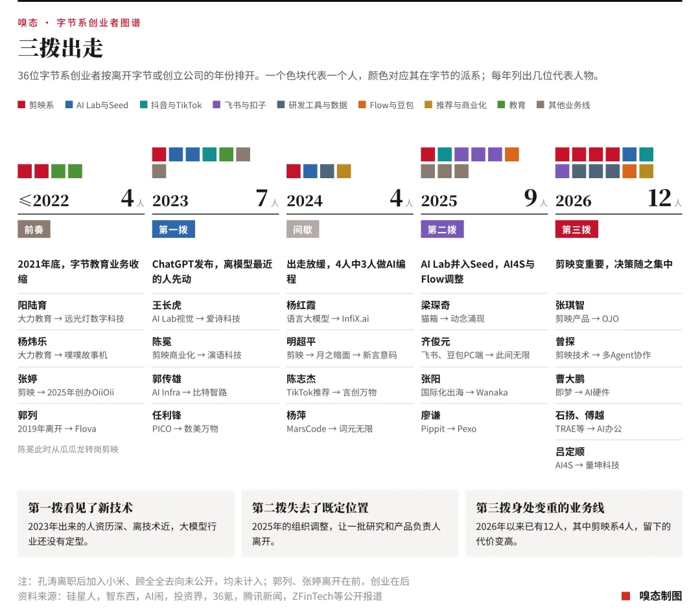This screenshot has height=611, width=700.
Task: Click 2019年离开 → Flova under 郭列
Action: [57, 429]
